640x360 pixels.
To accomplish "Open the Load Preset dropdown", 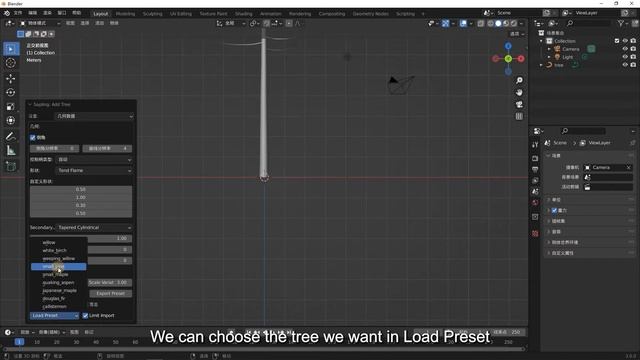I will tap(54, 316).
